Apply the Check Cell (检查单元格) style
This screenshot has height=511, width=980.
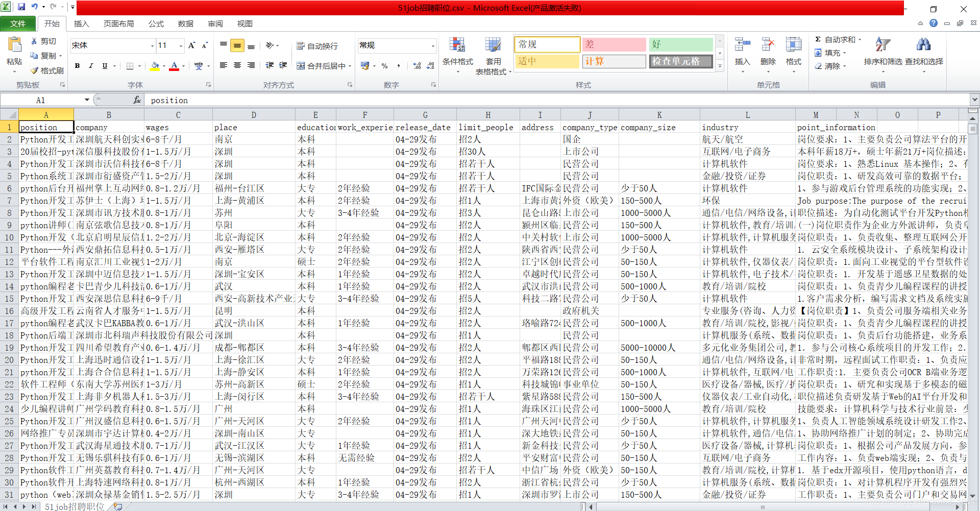tap(681, 61)
